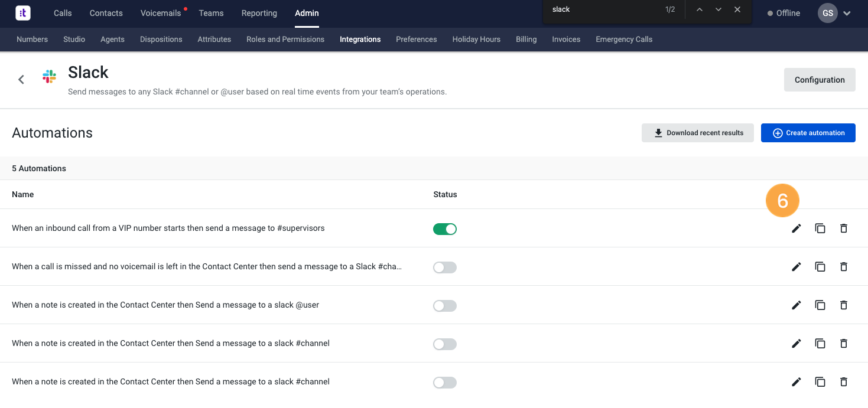Open the Voicemails tab

pos(161,13)
